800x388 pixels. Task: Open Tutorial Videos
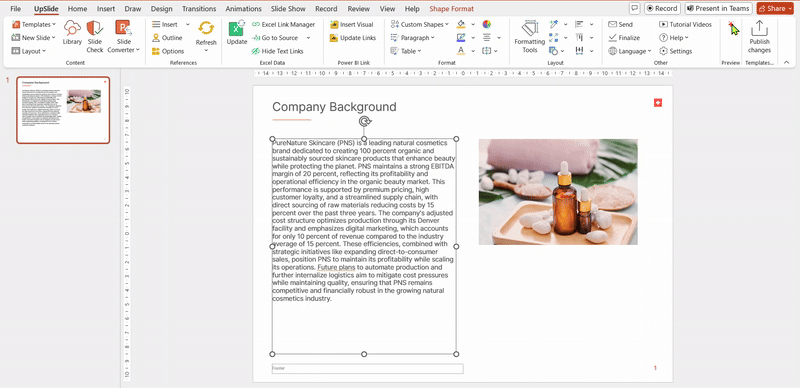click(x=685, y=25)
